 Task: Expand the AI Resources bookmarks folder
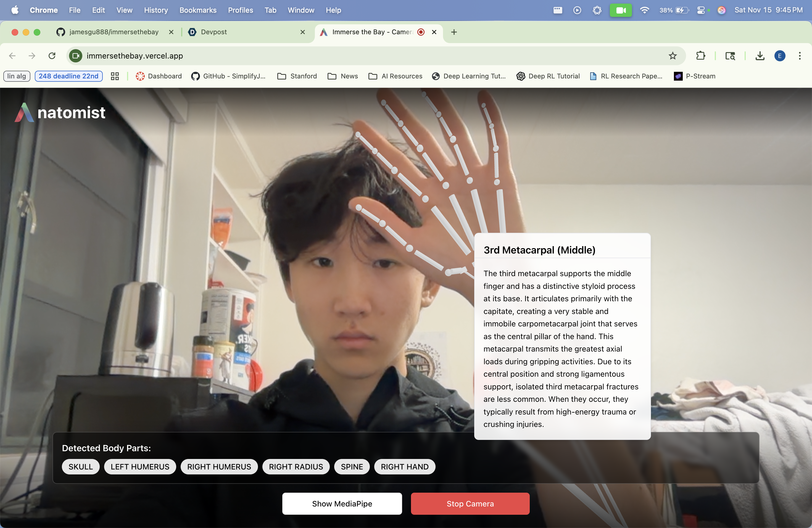click(x=396, y=76)
